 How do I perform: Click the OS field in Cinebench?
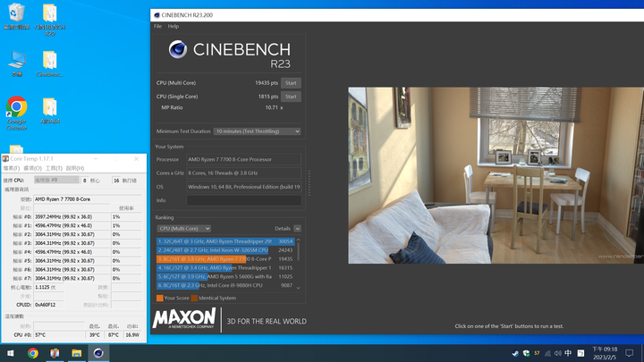[x=244, y=187]
